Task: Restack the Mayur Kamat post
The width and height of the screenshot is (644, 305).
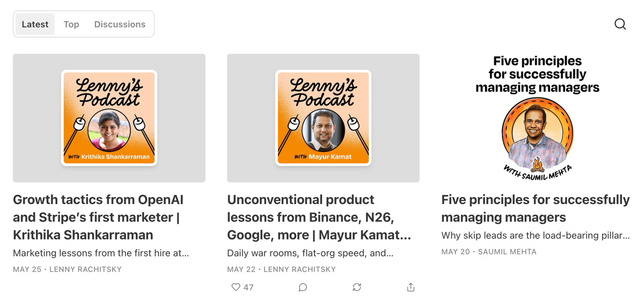Action: (357, 287)
